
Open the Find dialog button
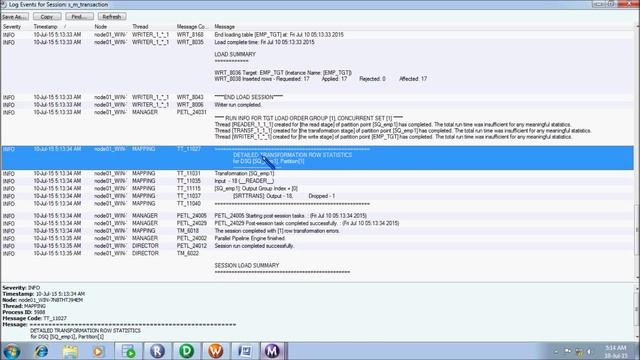79,17
